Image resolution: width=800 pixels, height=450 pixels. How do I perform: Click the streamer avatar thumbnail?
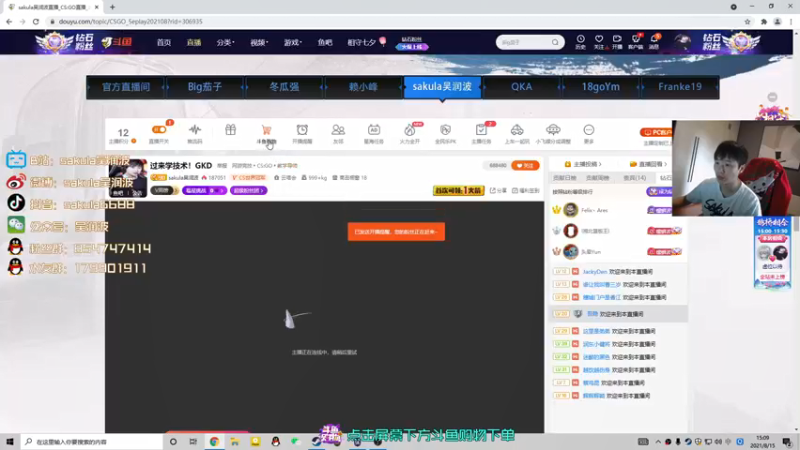(128, 178)
